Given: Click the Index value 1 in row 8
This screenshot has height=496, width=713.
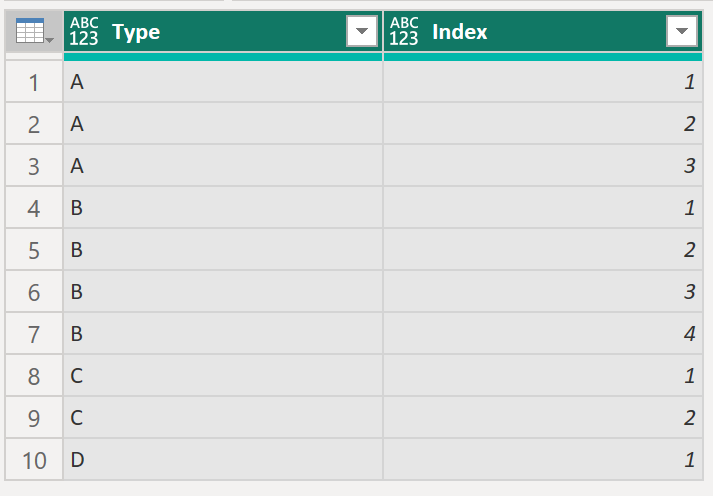Looking at the screenshot, I should (x=543, y=376).
